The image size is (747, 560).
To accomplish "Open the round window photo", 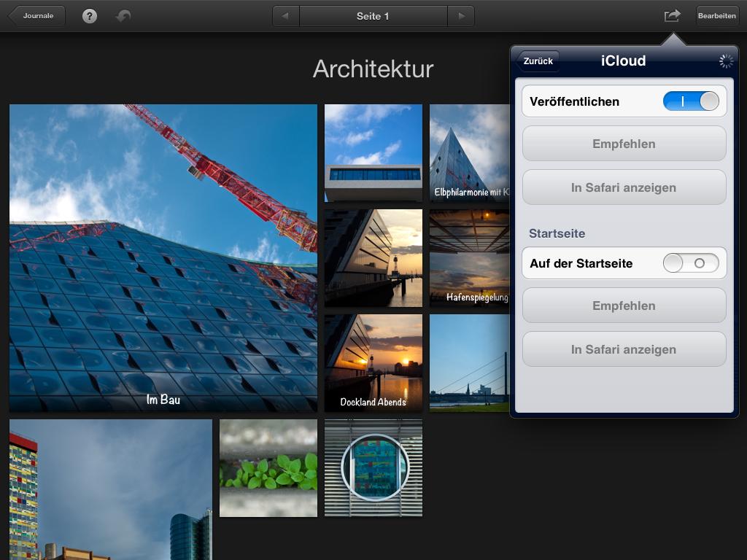I will click(373, 468).
